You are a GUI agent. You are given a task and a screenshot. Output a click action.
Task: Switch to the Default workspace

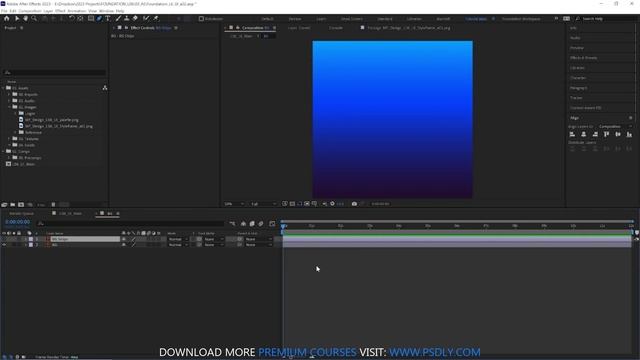[x=267, y=19]
